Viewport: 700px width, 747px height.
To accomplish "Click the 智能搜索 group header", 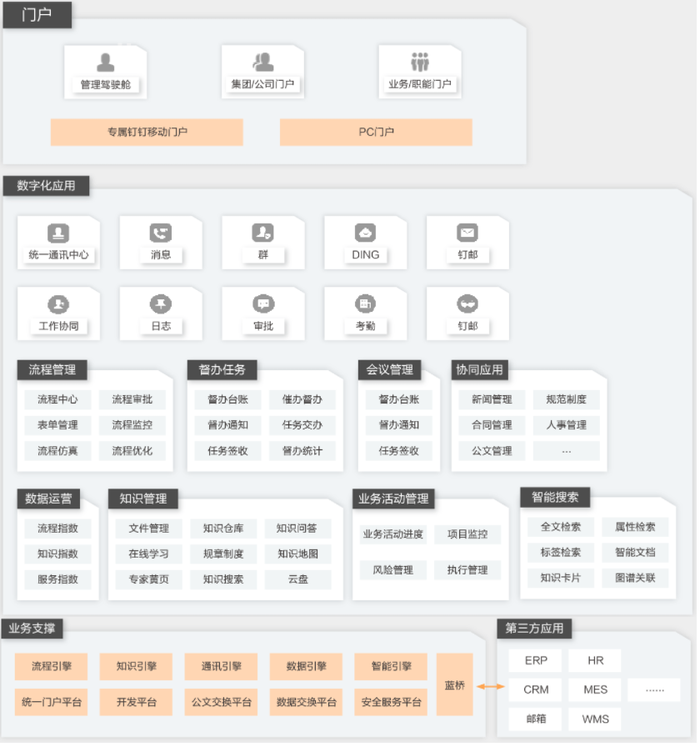I will pyautogui.click(x=556, y=499).
